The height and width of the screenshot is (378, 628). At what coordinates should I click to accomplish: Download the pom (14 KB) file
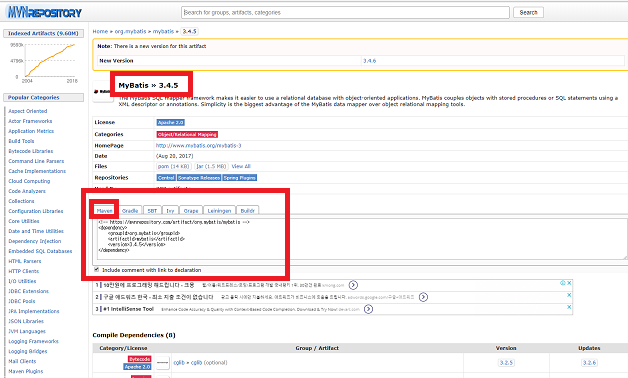click(x=173, y=167)
